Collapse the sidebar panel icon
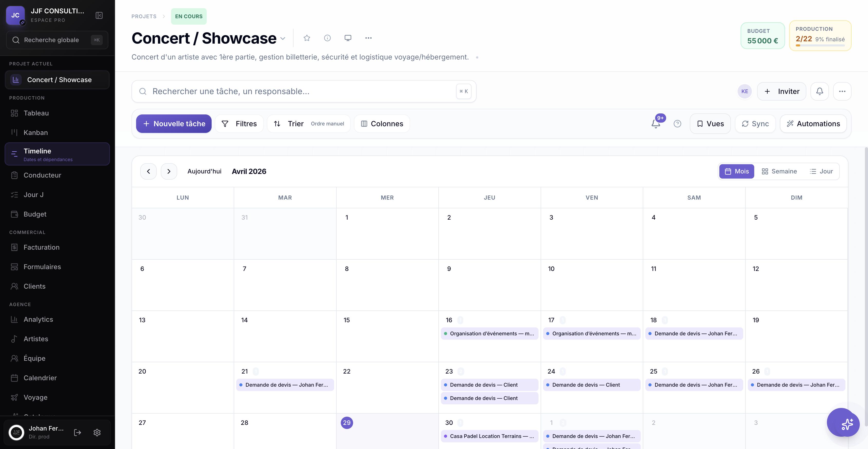This screenshot has width=868, height=449. pyautogui.click(x=99, y=15)
